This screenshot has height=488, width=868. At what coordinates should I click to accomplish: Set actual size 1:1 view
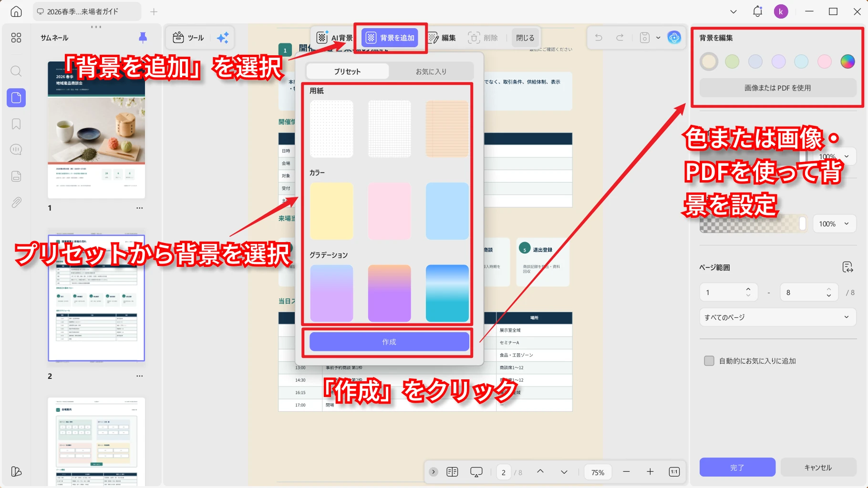click(674, 472)
